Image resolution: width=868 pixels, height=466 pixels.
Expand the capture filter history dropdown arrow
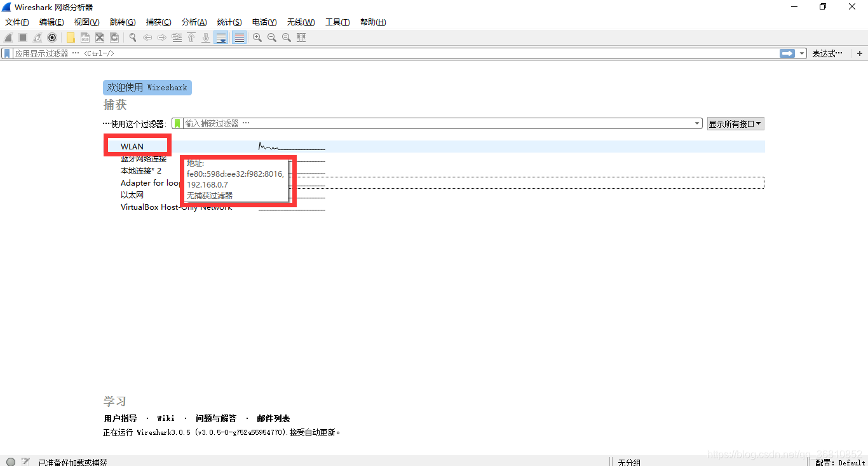pos(698,123)
